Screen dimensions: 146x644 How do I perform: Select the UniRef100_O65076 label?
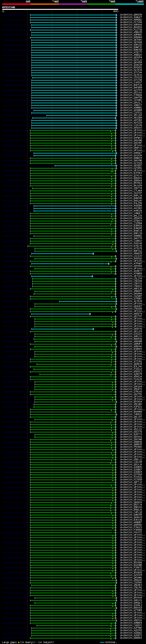click(131, 329)
